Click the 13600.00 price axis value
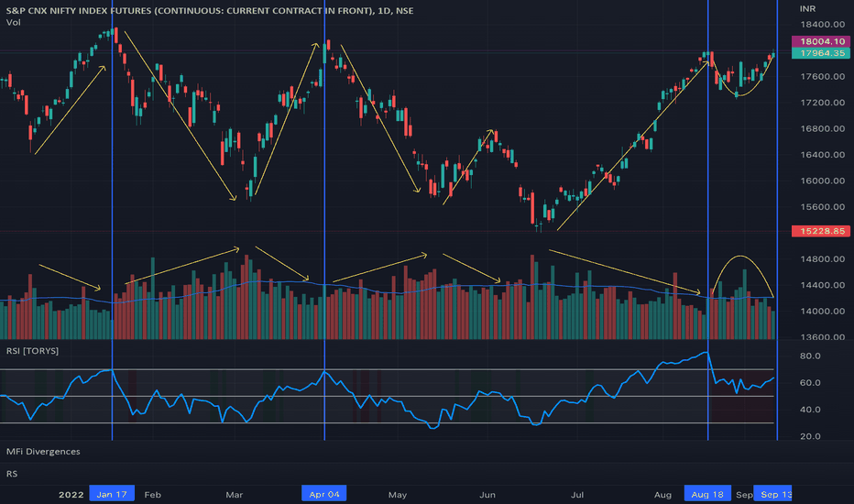This screenshot has height=504, width=854. (823, 336)
